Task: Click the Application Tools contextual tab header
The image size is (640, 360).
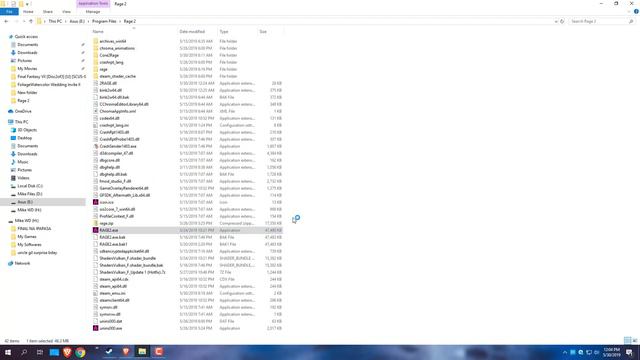Action: click(93, 4)
